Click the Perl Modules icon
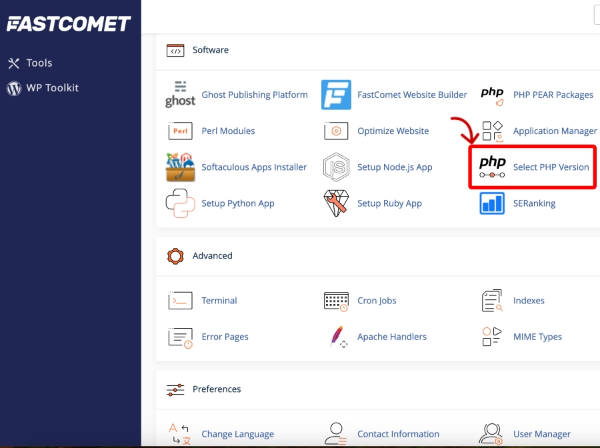Viewport: 600px width, 448px height. click(x=180, y=131)
